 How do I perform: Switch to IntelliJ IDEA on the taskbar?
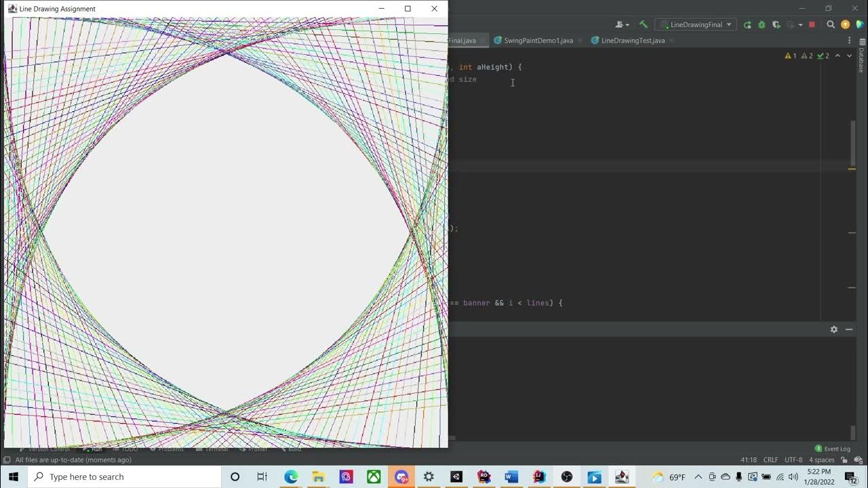tap(539, 476)
